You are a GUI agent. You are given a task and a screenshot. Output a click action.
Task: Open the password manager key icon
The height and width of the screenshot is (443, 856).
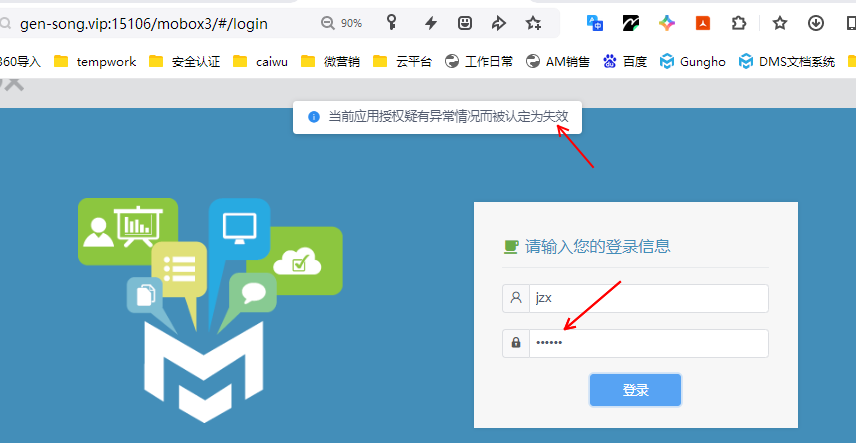pyautogui.click(x=393, y=23)
